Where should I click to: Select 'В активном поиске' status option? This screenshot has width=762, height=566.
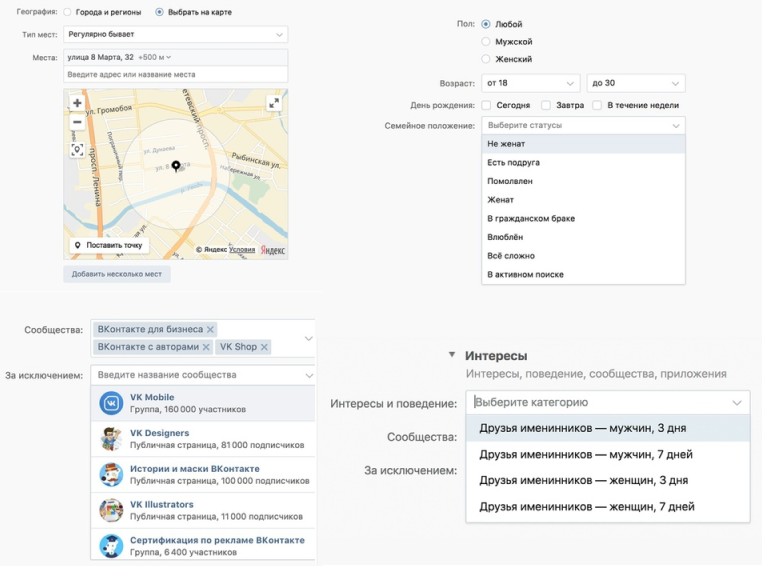(x=583, y=274)
